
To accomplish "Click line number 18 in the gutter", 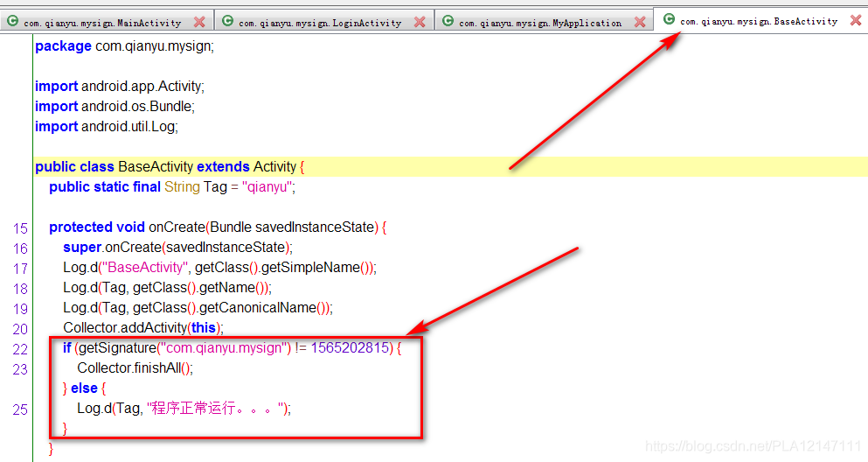I will click(x=20, y=289).
